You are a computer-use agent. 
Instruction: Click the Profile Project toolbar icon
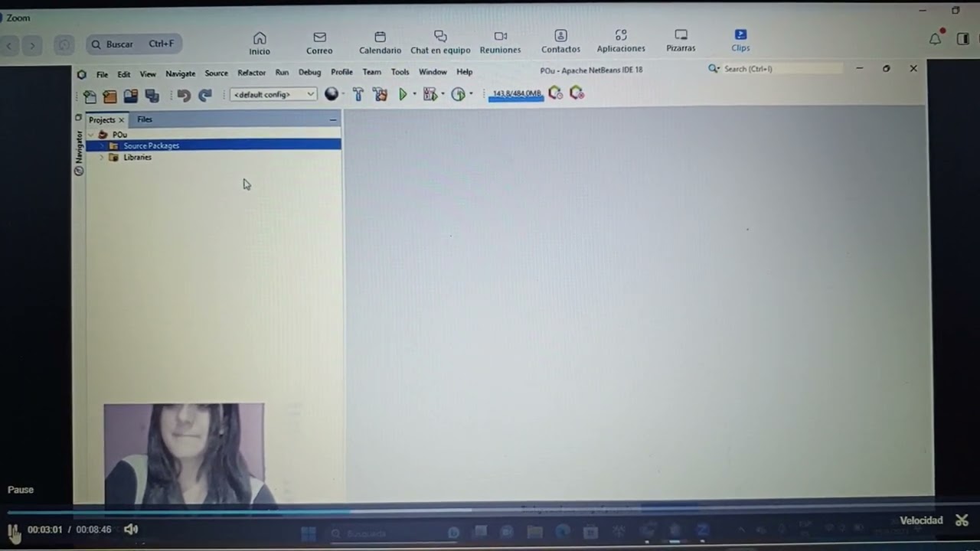pyautogui.click(x=458, y=94)
